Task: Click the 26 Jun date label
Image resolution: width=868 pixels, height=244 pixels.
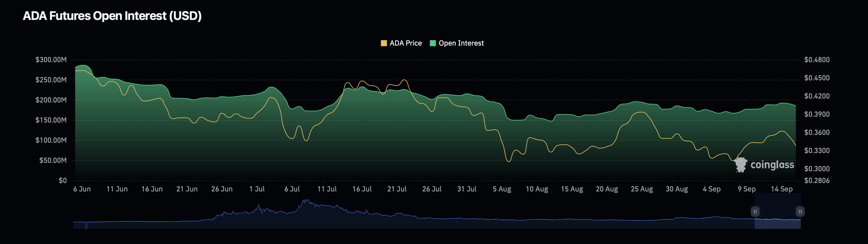Action: (x=222, y=189)
